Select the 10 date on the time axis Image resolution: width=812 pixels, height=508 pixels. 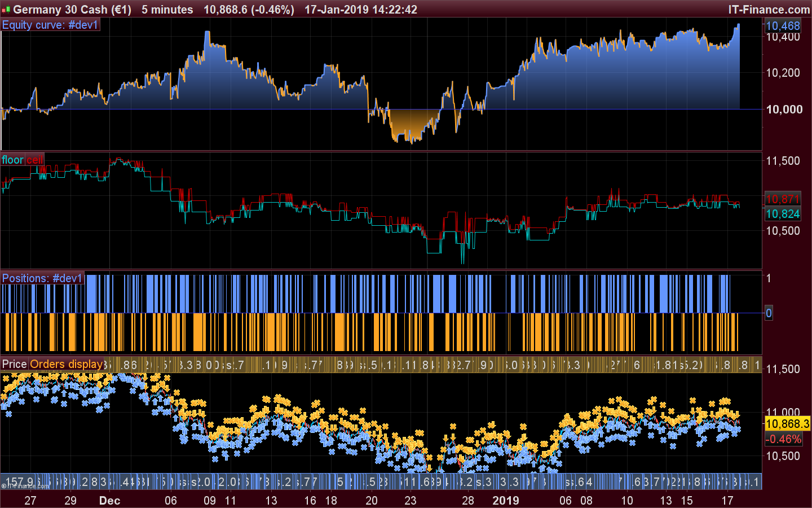click(x=627, y=501)
